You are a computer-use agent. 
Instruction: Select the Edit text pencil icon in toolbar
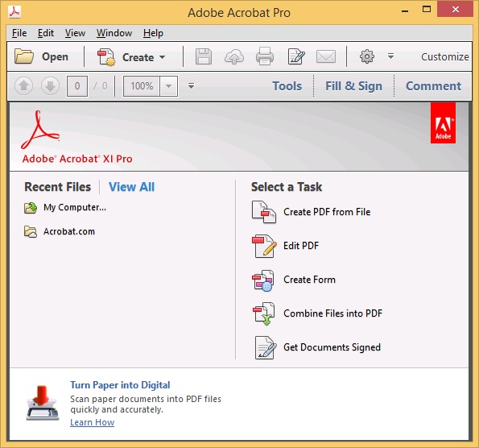(x=296, y=56)
